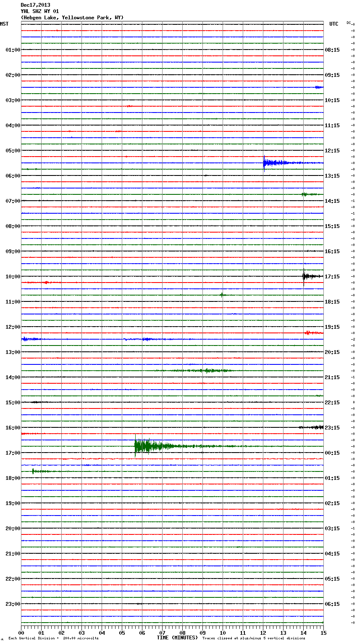Viewport: 357px width, 644px height.
Task: Click minute tick label 09 on time axis
Action: (x=202, y=633)
